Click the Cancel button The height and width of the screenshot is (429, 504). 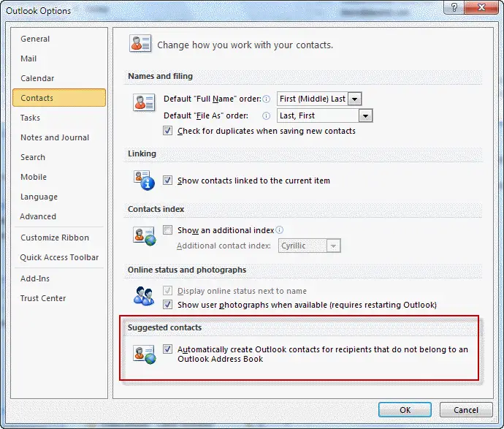click(466, 410)
